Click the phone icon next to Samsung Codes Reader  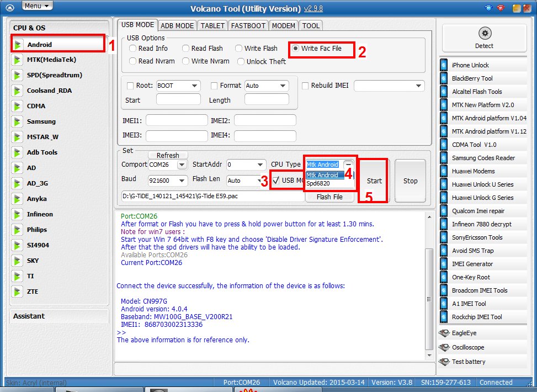point(444,158)
